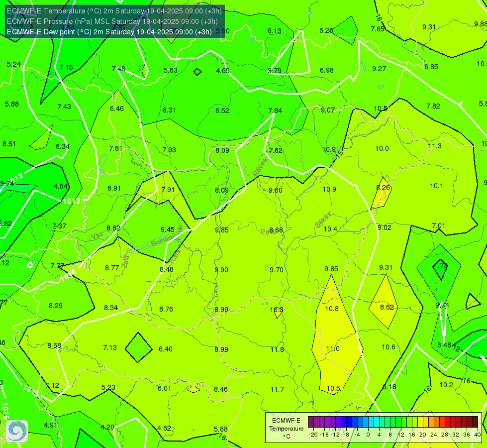Viewport: 487px width, 448px height.
Task: Click the dew point value 11.3
Action: pyautogui.click(x=434, y=146)
